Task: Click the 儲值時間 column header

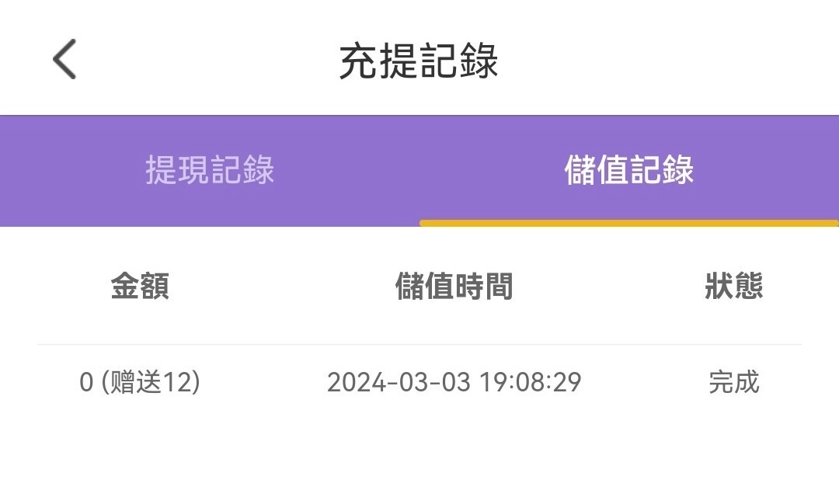Action: click(x=454, y=287)
